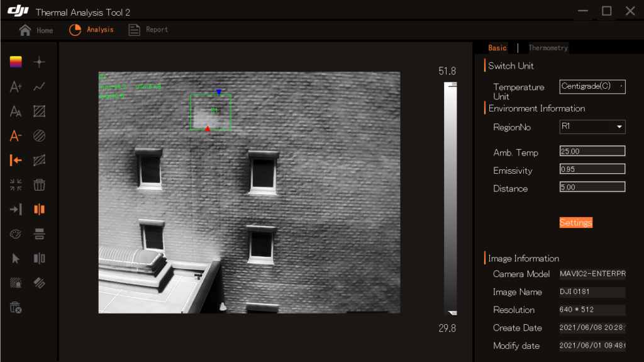Toggle the horizontal split layout icon
Screen dimensions: 644x362
[39, 234]
